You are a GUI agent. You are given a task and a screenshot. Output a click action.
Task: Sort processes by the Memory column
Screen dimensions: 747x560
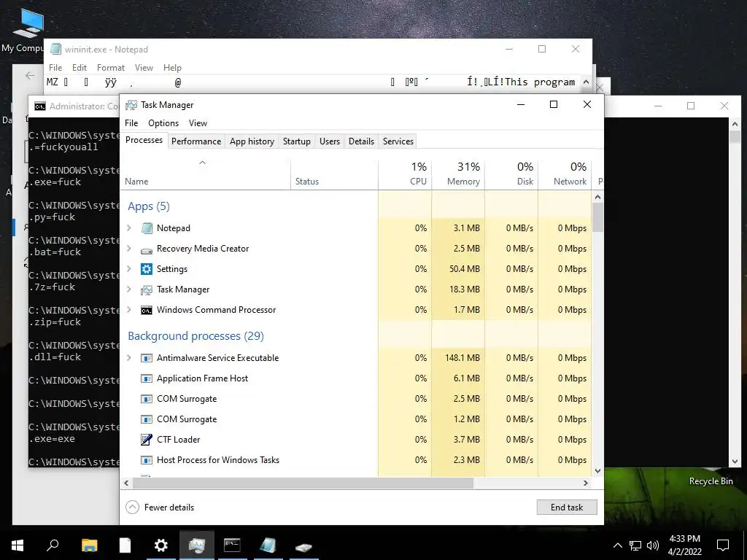coord(458,174)
